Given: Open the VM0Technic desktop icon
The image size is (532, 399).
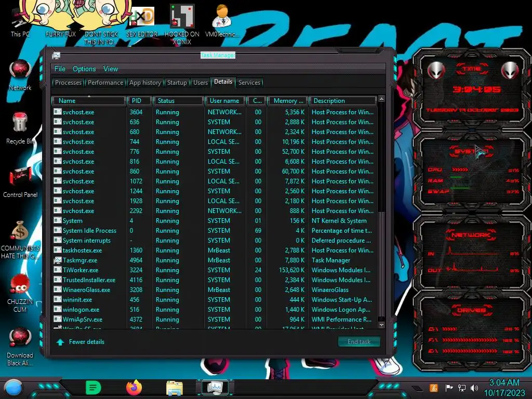Looking at the screenshot, I should click(222, 20).
